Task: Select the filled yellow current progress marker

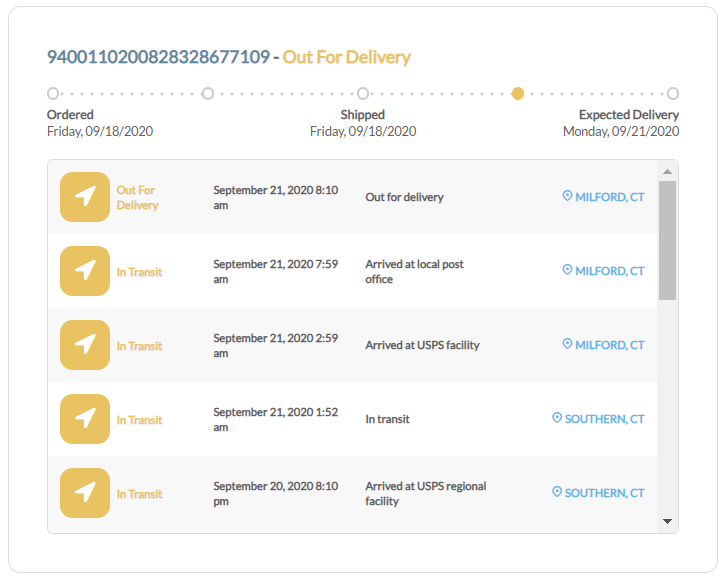Action: [518, 94]
